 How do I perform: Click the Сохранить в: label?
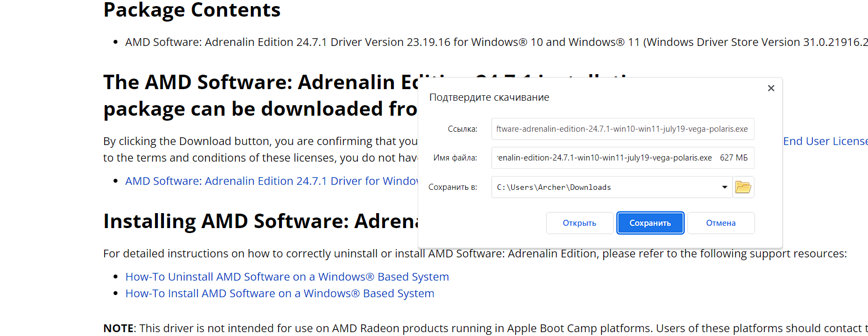(x=453, y=187)
